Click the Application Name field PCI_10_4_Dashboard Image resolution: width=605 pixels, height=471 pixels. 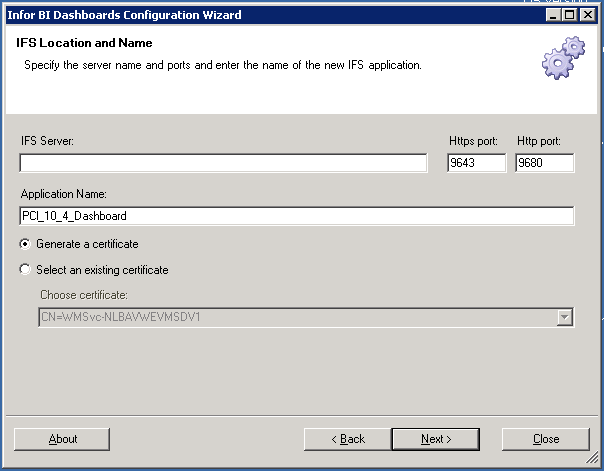296,216
